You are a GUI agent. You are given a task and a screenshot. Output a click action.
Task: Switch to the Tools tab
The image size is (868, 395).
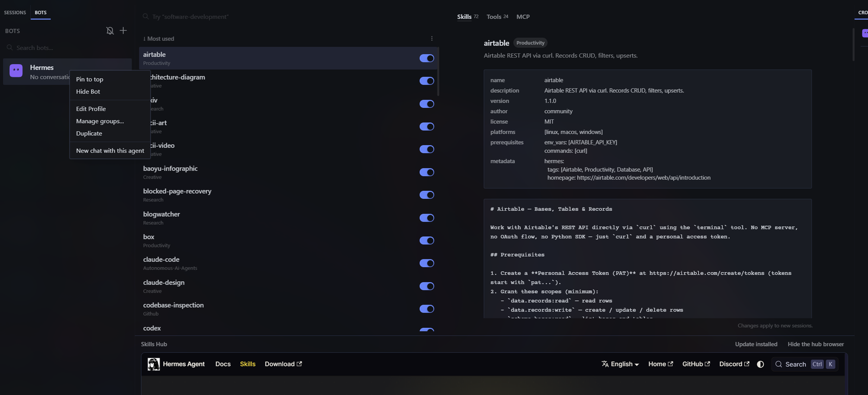tap(497, 17)
